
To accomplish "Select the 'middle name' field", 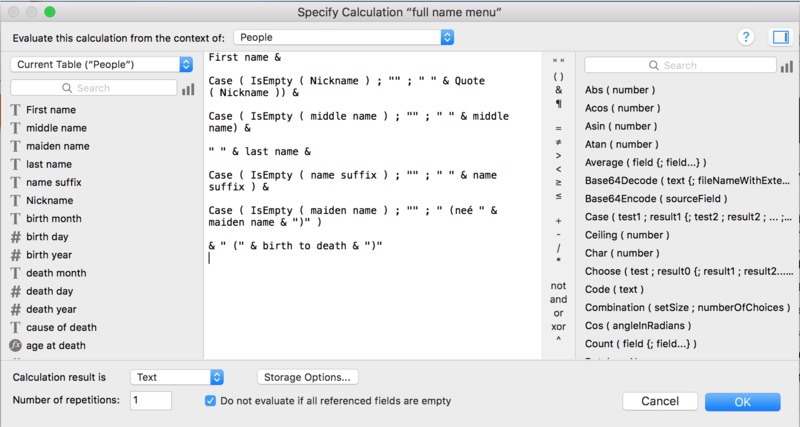I will point(56,128).
